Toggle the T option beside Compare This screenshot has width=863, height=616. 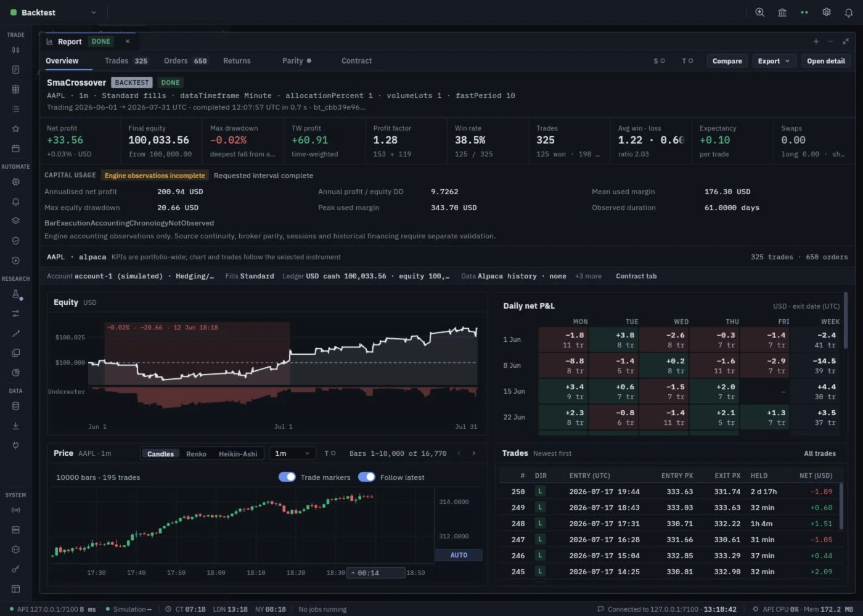pyautogui.click(x=687, y=61)
